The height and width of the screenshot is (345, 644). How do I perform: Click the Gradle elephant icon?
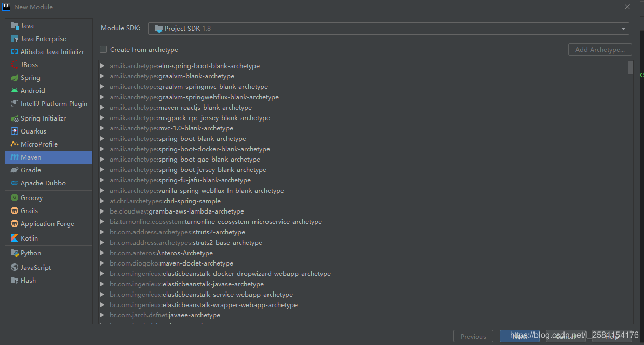[x=15, y=170]
